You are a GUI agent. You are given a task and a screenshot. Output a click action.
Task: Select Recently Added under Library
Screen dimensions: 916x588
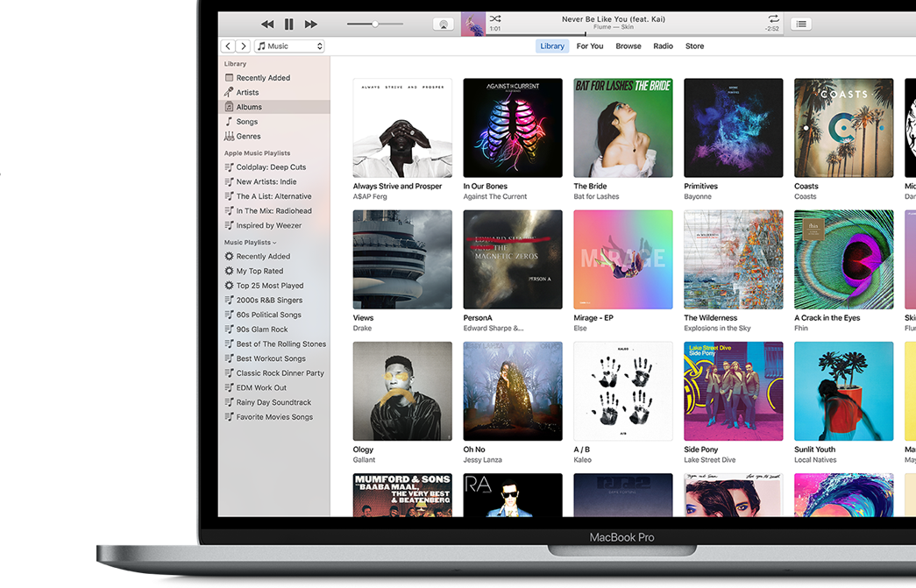point(274,78)
